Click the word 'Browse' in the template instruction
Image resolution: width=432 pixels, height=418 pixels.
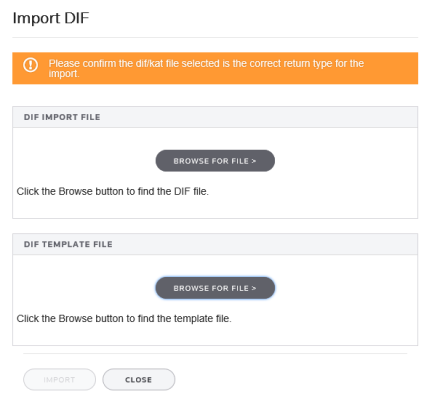pyautogui.click(x=75, y=318)
